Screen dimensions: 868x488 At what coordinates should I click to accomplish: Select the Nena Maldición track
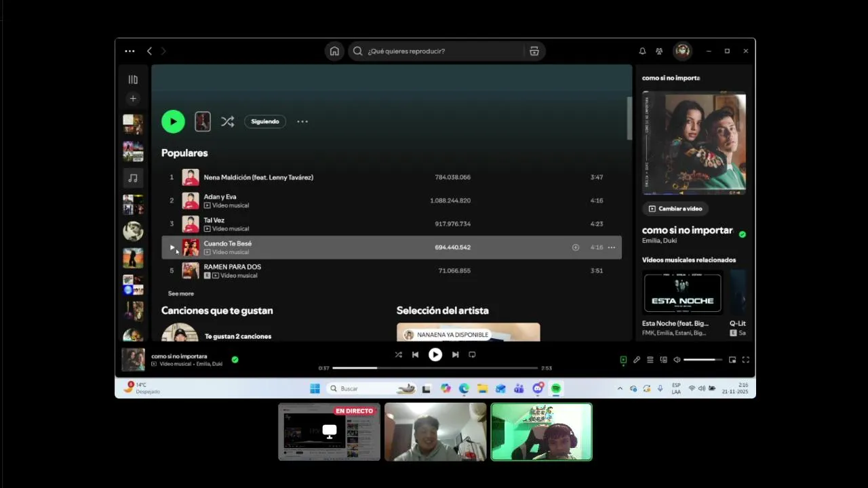(391, 177)
